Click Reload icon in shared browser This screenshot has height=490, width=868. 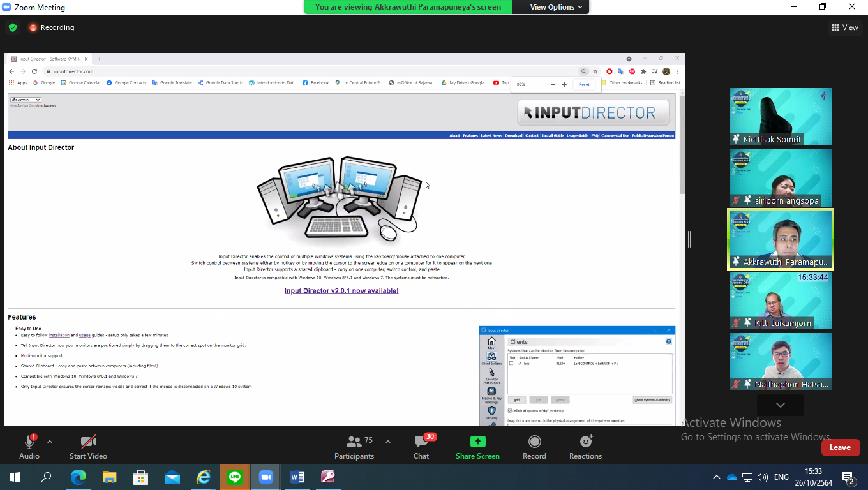click(34, 71)
